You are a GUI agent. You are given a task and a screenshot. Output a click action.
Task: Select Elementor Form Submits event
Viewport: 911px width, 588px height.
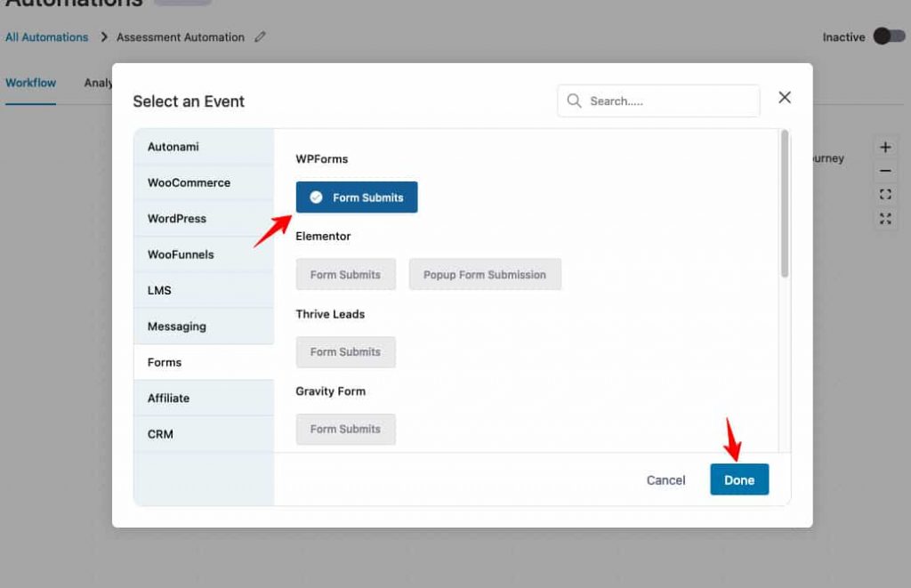pos(346,274)
